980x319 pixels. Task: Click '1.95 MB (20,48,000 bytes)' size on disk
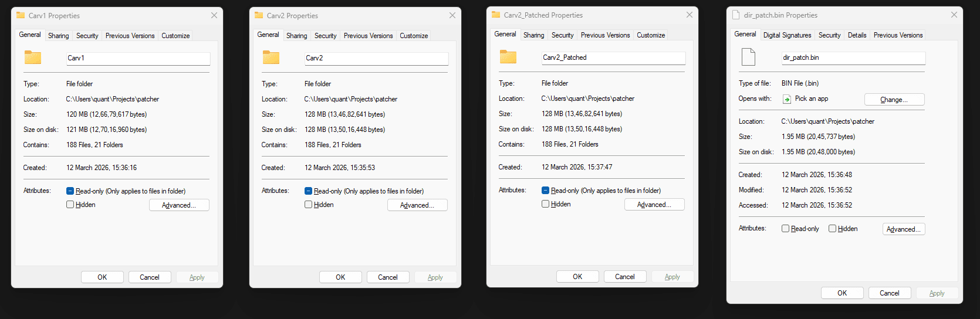coord(818,152)
